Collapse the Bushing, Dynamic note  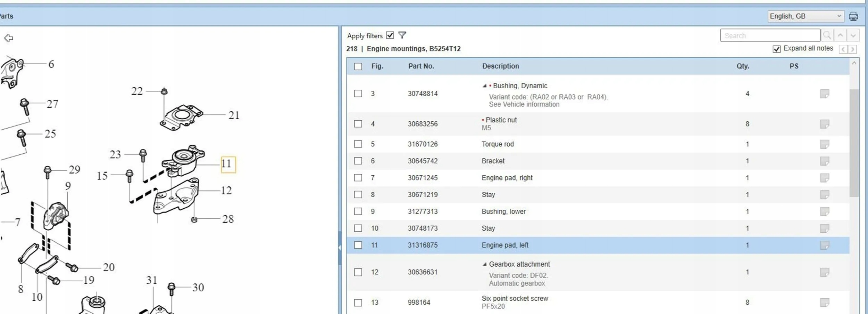click(484, 86)
